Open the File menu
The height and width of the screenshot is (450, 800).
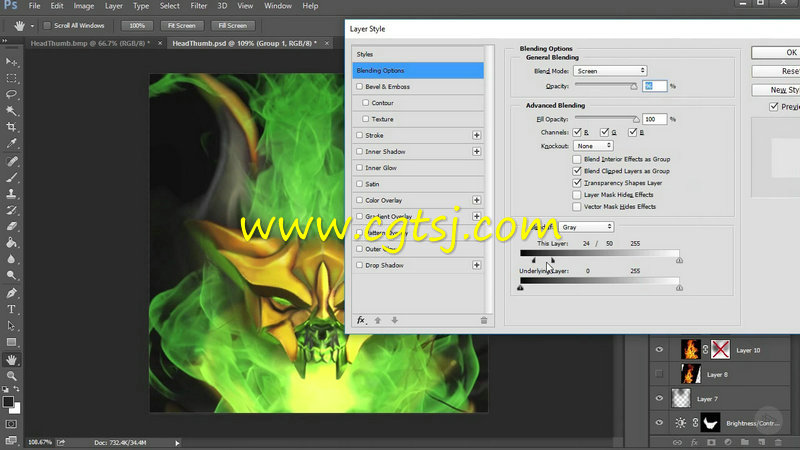(x=34, y=6)
